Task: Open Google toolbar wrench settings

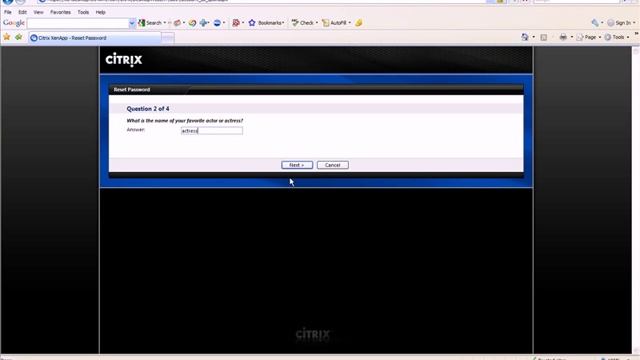Action: 595,23
